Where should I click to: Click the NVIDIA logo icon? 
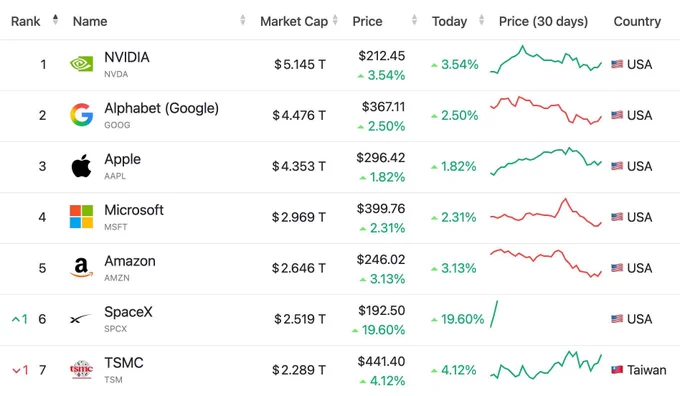[82, 64]
